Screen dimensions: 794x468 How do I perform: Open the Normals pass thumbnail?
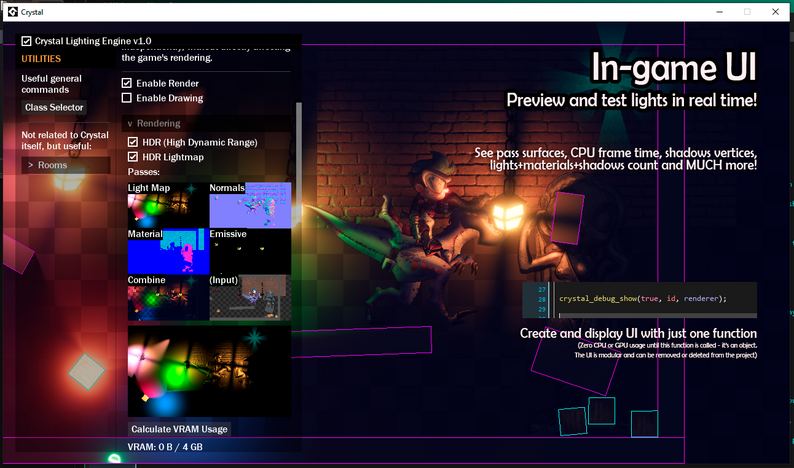point(250,205)
